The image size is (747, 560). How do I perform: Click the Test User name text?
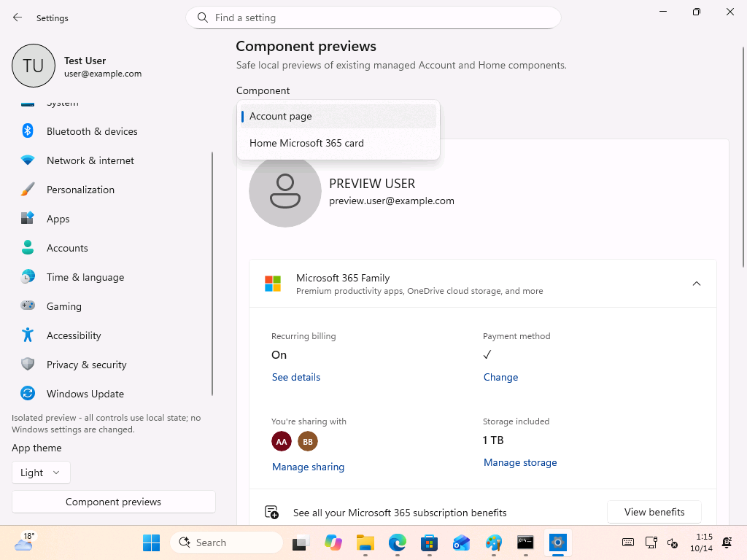[85, 61]
